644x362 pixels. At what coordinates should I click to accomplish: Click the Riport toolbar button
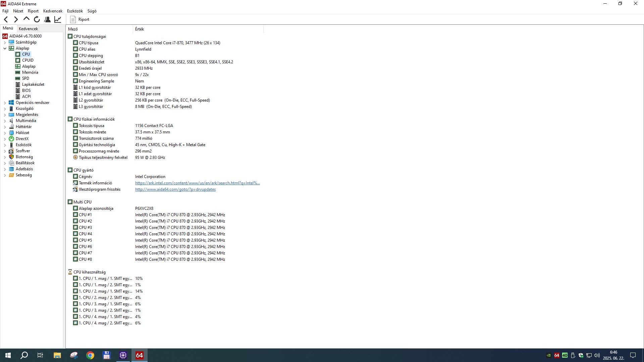click(x=80, y=19)
